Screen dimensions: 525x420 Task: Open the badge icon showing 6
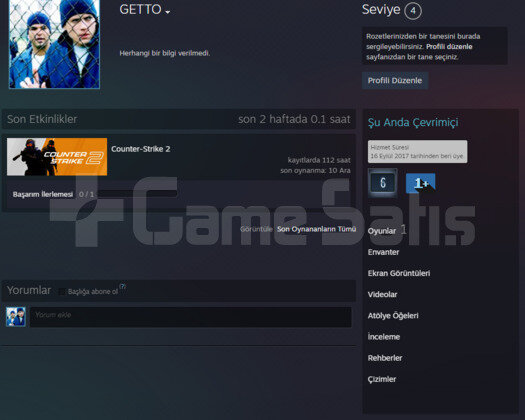pos(383,183)
